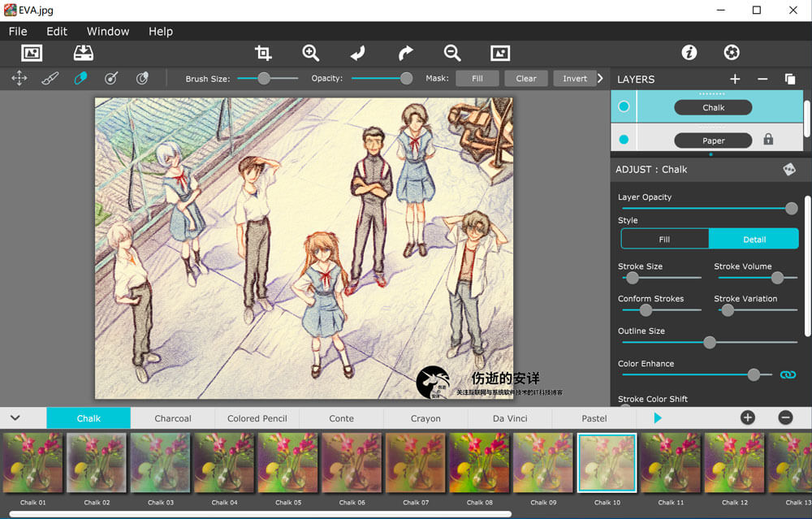
Task: Open settings gear icon
Action: coord(732,52)
